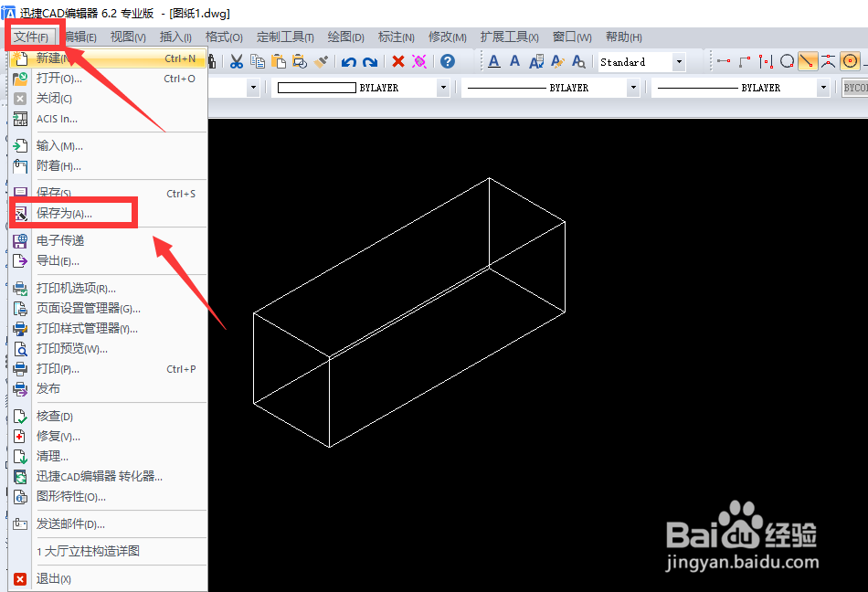Image resolution: width=868 pixels, height=592 pixels.
Task: Open the 扩展工具(X) menu
Action: click(509, 37)
